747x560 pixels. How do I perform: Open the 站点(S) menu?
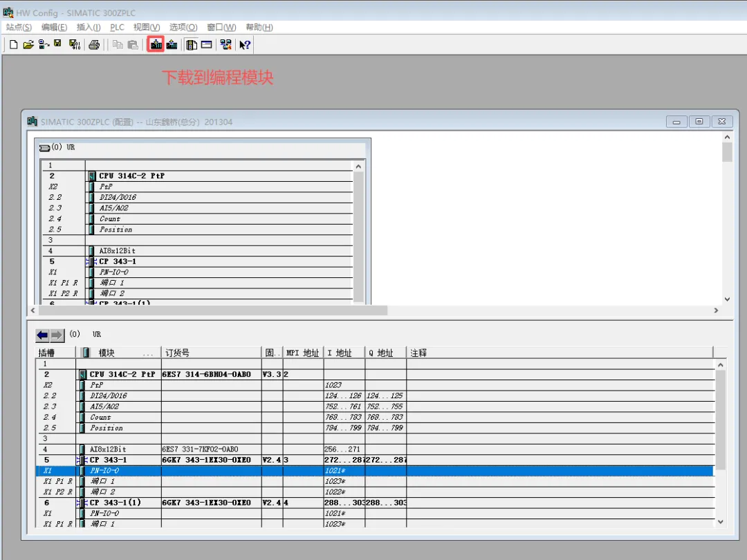click(x=19, y=27)
